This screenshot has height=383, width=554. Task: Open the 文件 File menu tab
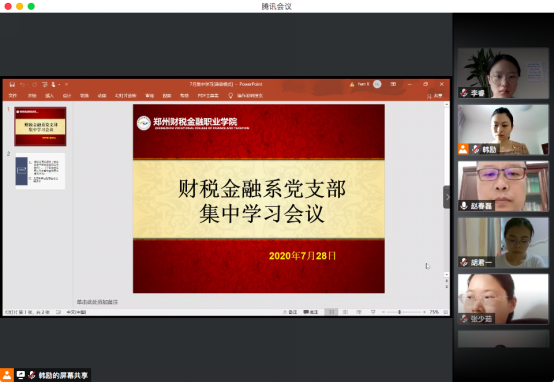click(13, 96)
